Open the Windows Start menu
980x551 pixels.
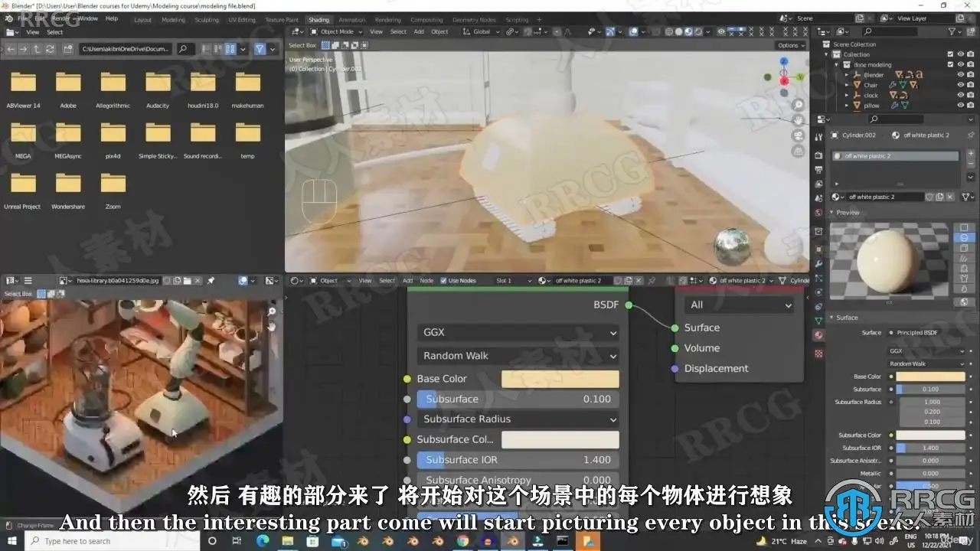click(x=11, y=541)
